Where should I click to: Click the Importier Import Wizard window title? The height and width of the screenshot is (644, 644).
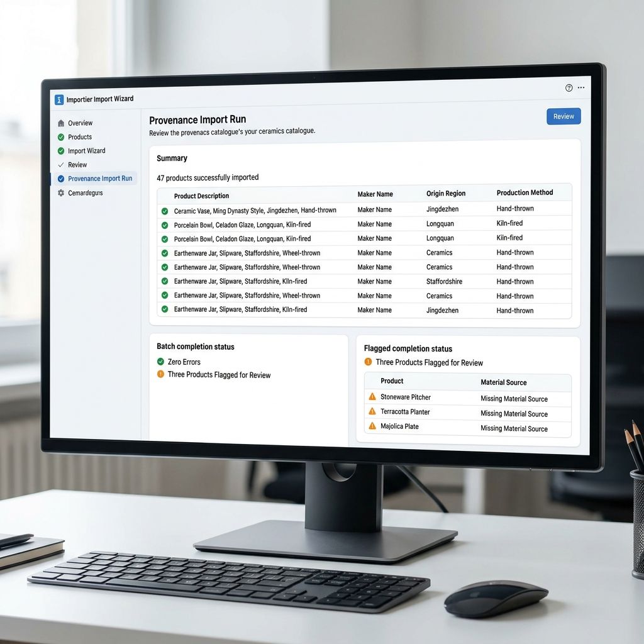[x=100, y=99]
